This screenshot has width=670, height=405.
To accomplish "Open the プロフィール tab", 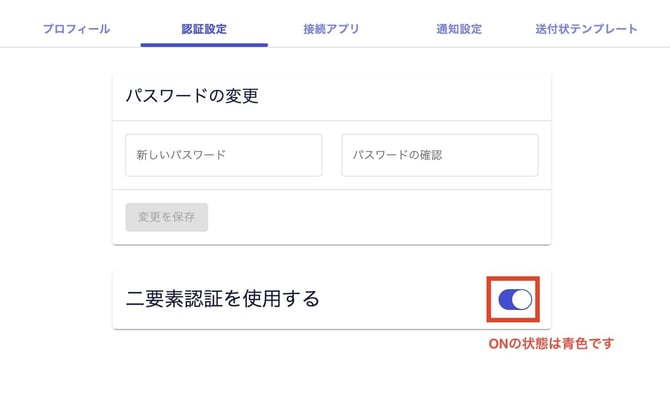I will click(76, 29).
